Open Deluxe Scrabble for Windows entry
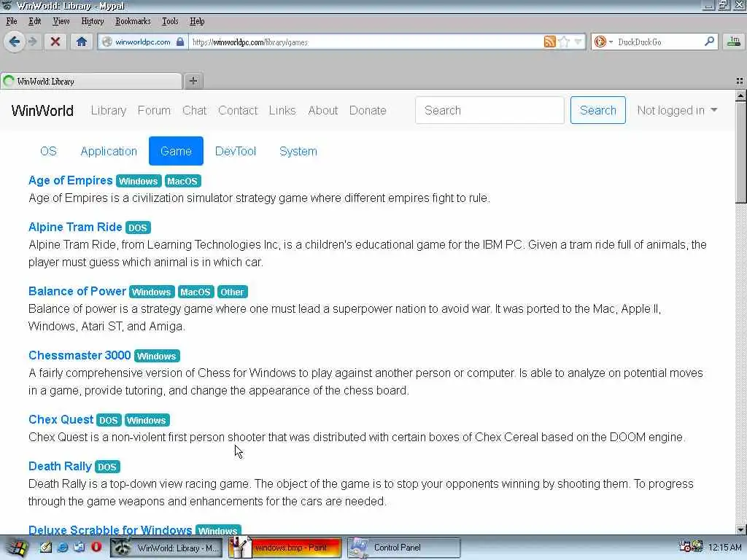This screenshot has width=747, height=560. click(111, 529)
